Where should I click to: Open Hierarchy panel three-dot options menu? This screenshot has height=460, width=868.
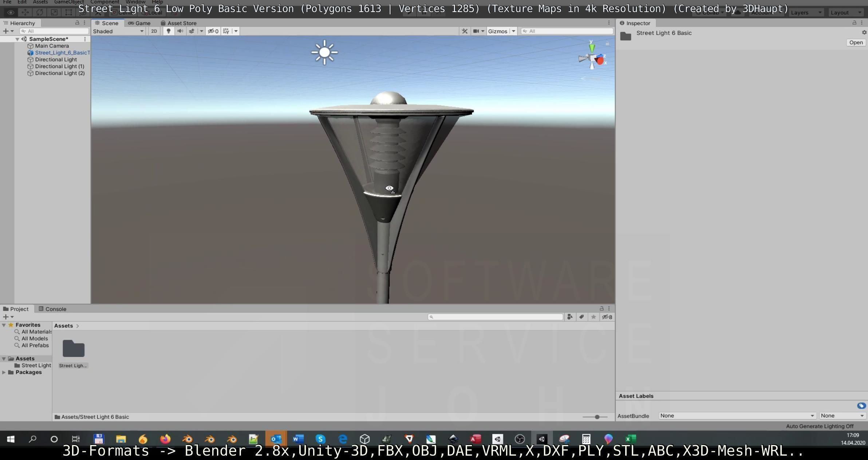click(x=84, y=23)
